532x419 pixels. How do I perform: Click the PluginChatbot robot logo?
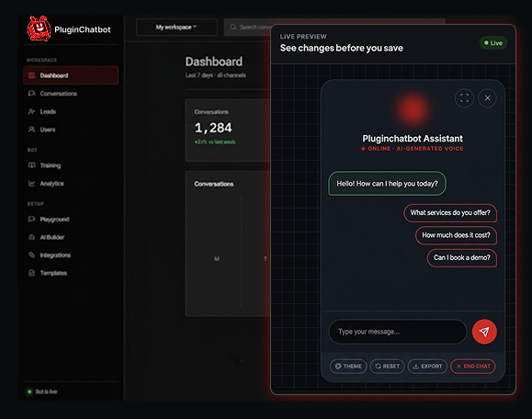(39, 28)
